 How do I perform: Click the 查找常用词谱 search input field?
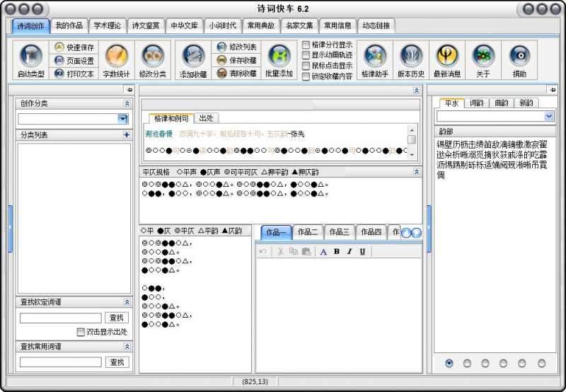pyautogui.click(x=60, y=362)
